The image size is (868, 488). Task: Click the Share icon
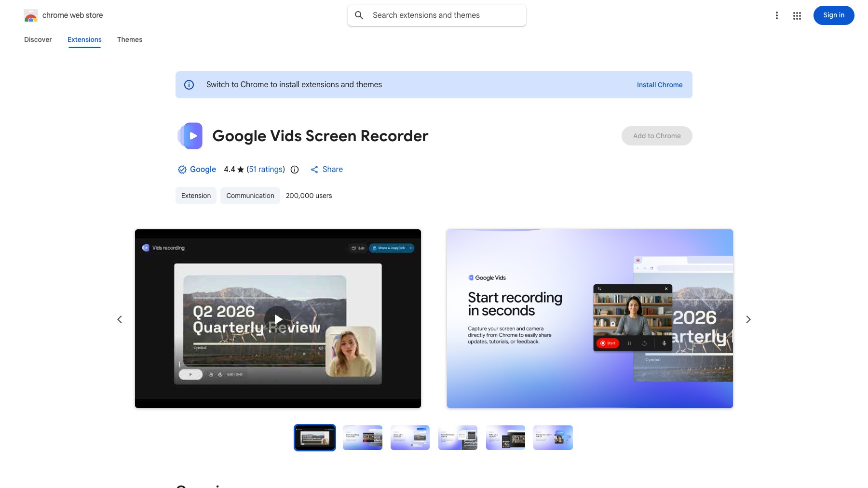click(x=314, y=170)
